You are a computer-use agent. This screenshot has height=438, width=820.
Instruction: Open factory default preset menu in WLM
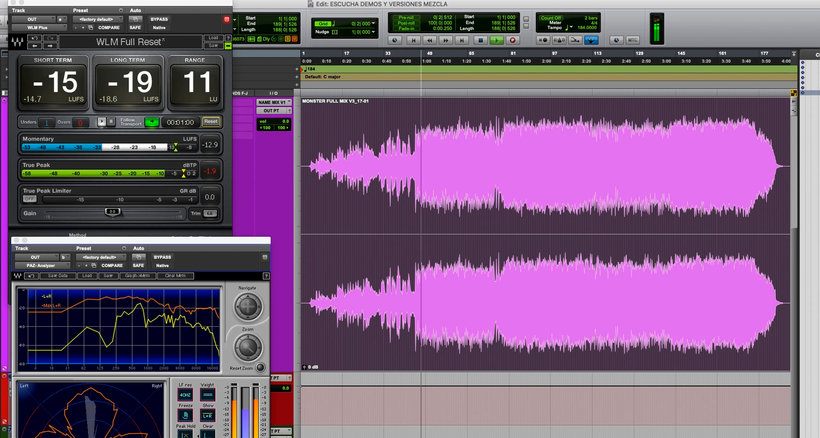98,19
